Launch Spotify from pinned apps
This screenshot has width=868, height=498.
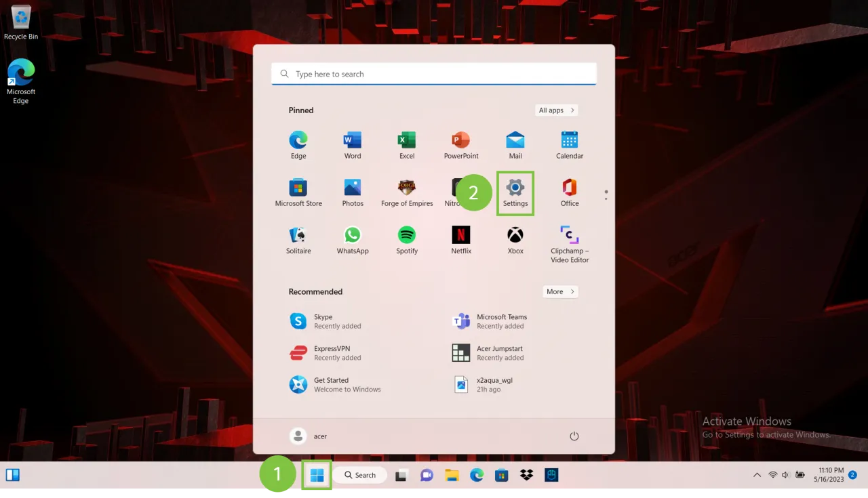[407, 240]
